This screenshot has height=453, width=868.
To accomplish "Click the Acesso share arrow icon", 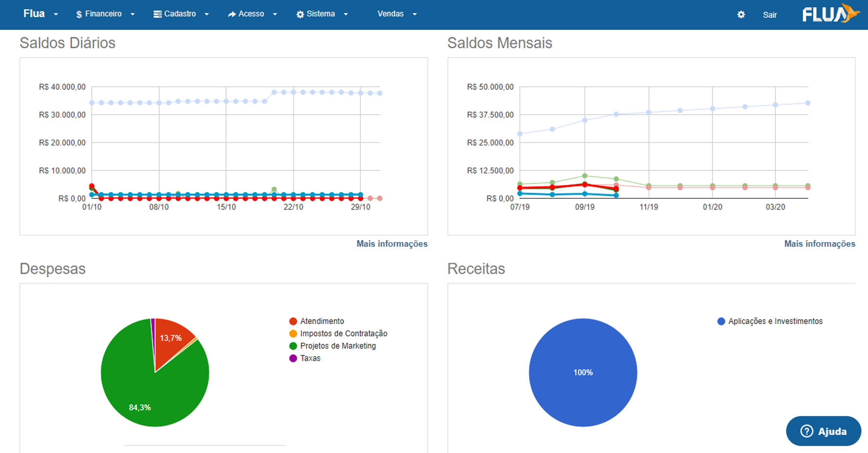I will coord(232,14).
